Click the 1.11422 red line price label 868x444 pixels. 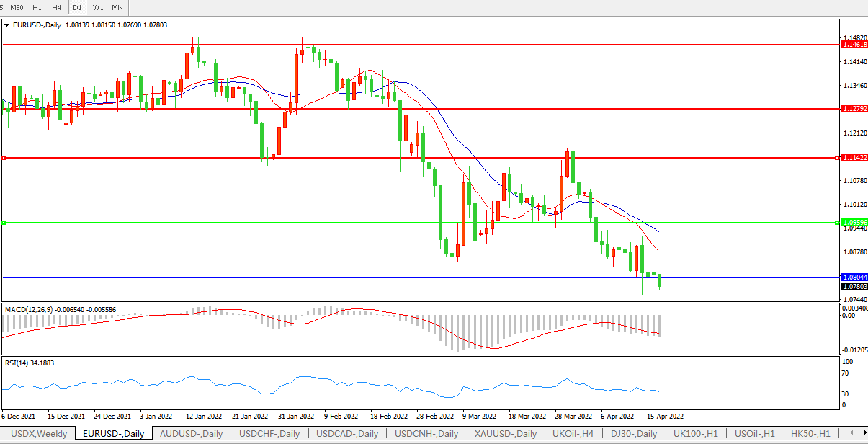coord(854,158)
